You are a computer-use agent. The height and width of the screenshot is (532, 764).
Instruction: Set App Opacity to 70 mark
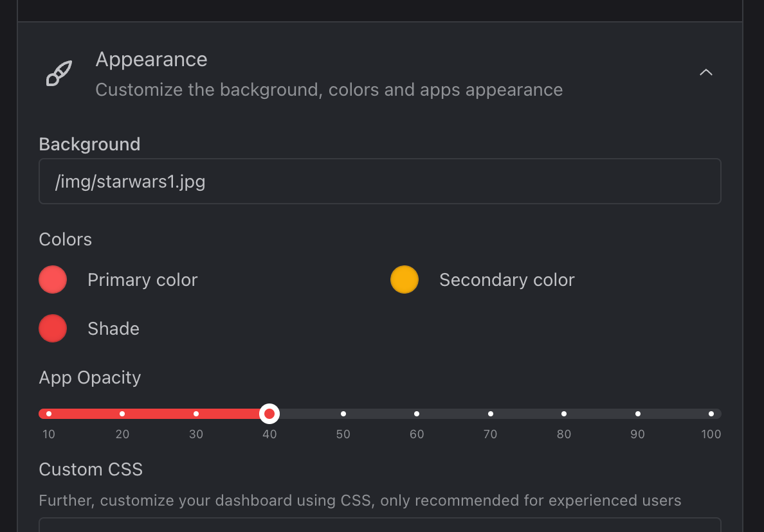click(x=491, y=414)
